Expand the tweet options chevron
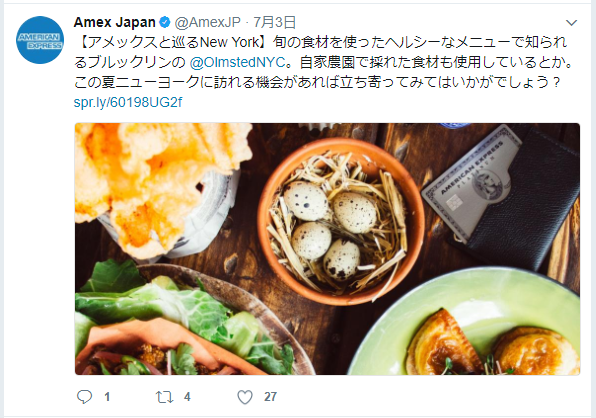Screen dimensions: 596x418 tap(571, 23)
